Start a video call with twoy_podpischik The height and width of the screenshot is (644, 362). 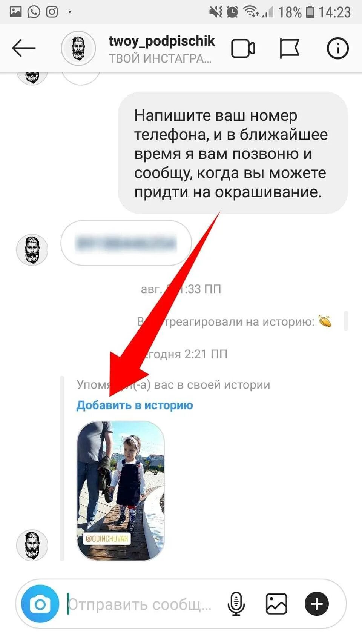pyautogui.click(x=243, y=49)
